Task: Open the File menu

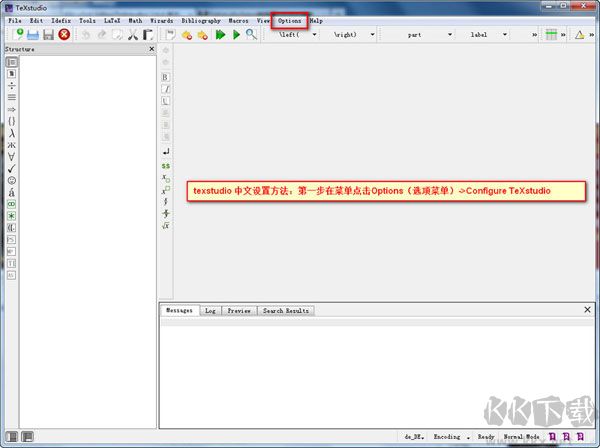Action: [x=15, y=21]
